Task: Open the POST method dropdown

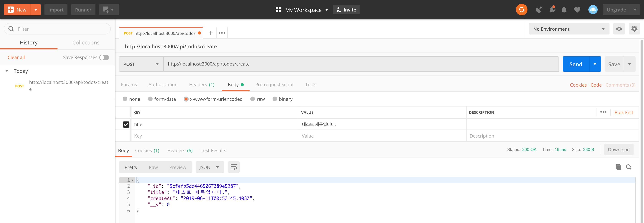Action: point(141,64)
